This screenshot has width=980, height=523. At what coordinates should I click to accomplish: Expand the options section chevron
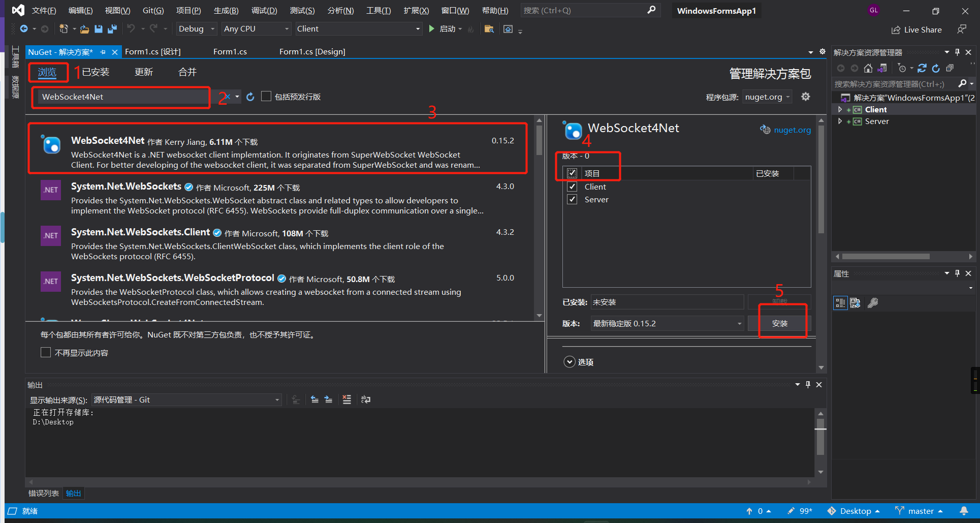pyautogui.click(x=570, y=362)
